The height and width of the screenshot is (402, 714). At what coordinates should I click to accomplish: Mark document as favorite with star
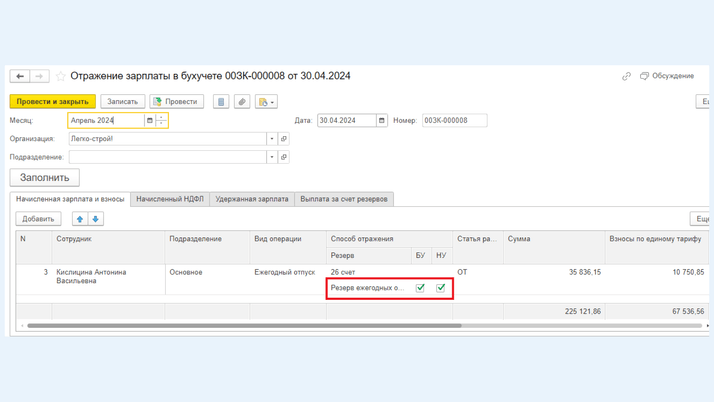pos(61,76)
